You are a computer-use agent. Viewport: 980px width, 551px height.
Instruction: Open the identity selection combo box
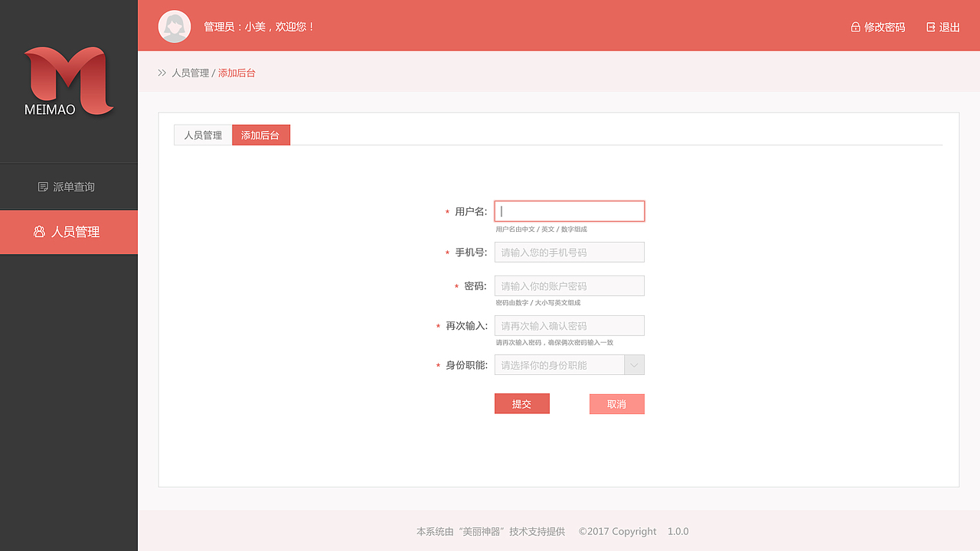coord(570,364)
